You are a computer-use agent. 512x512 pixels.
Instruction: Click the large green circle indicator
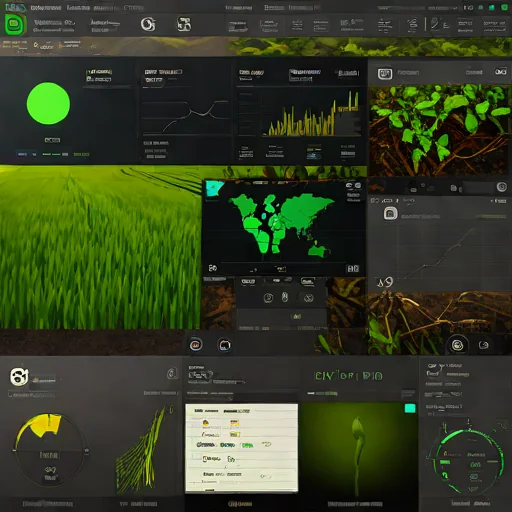48,104
